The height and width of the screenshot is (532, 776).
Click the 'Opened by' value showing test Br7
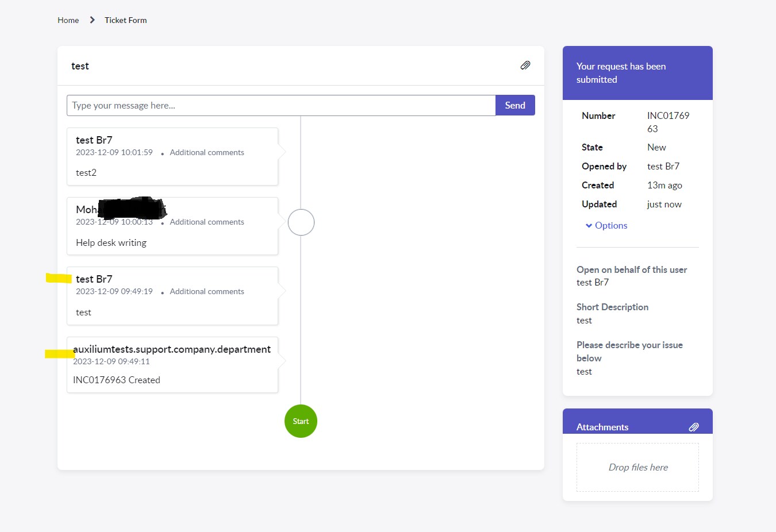click(663, 166)
